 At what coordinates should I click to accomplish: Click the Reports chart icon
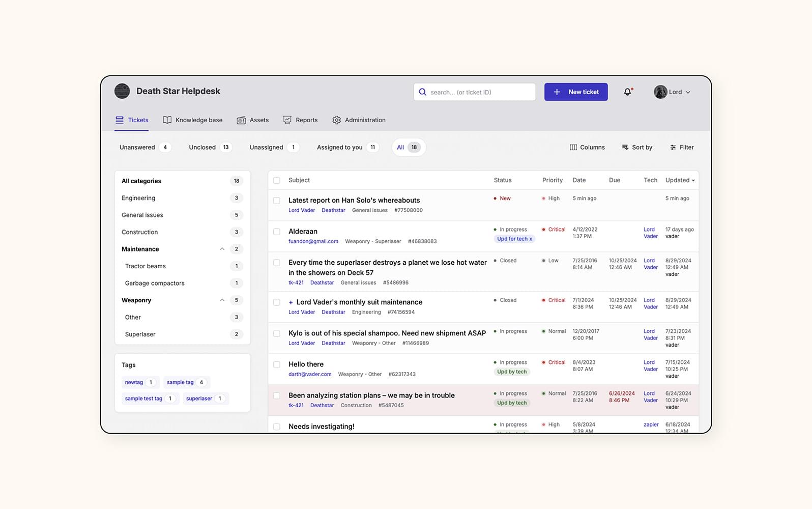287,120
